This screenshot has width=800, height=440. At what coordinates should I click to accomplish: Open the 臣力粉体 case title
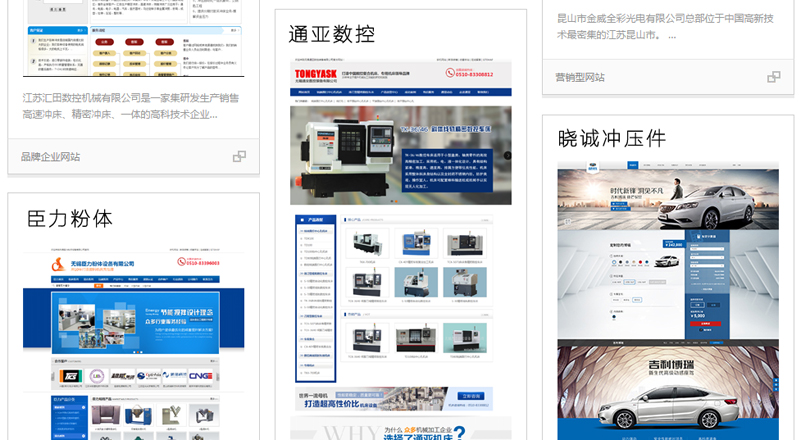point(70,219)
